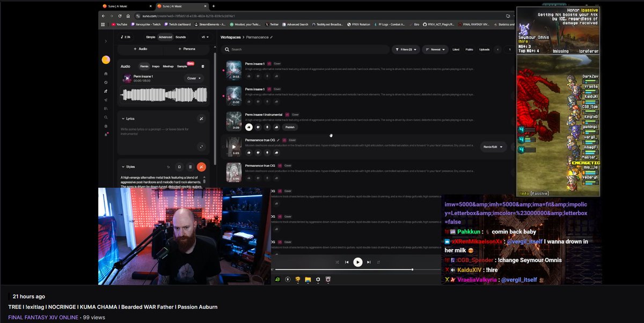This screenshot has height=323, width=644.
Task: Click the Styles text box scrollbar
Action: (x=204, y=181)
